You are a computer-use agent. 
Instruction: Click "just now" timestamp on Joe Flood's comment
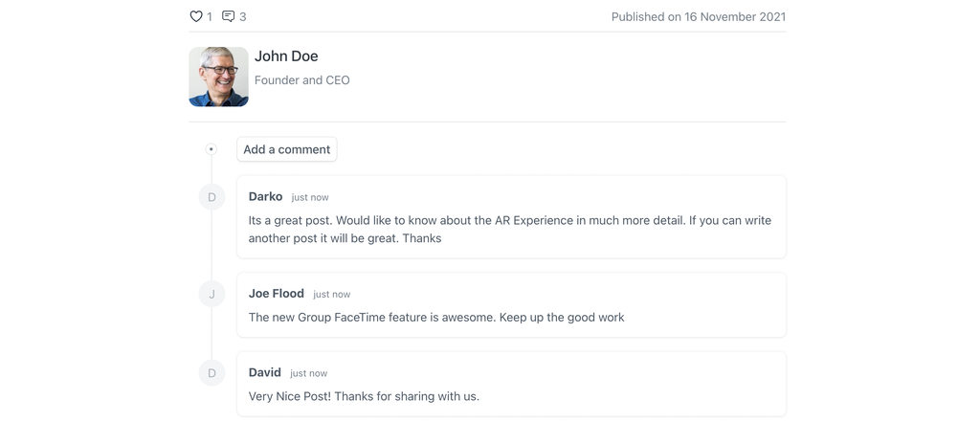[x=332, y=294]
